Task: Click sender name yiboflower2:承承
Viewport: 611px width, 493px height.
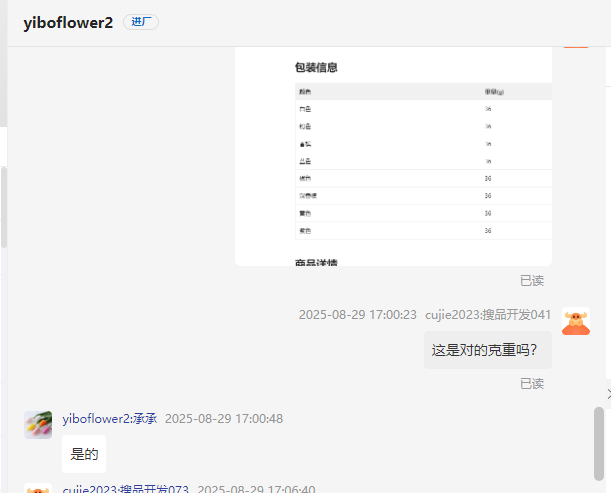Action: click(x=109, y=418)
